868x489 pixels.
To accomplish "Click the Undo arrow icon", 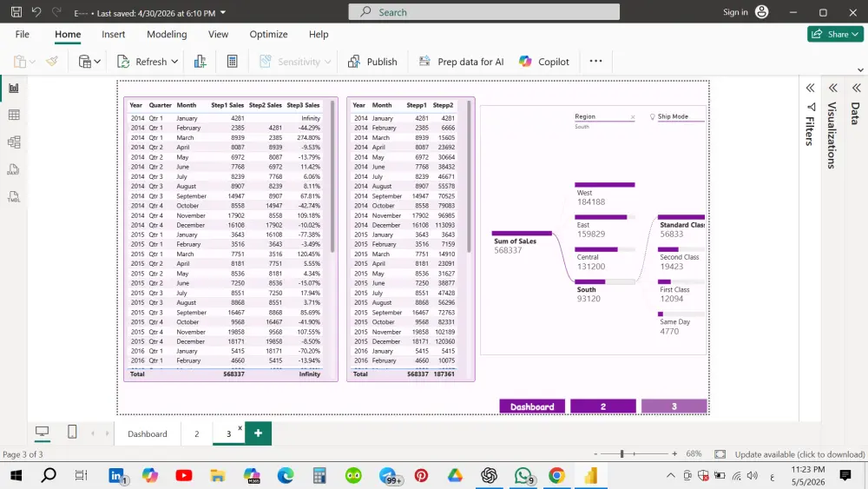I will coord(36,11).
